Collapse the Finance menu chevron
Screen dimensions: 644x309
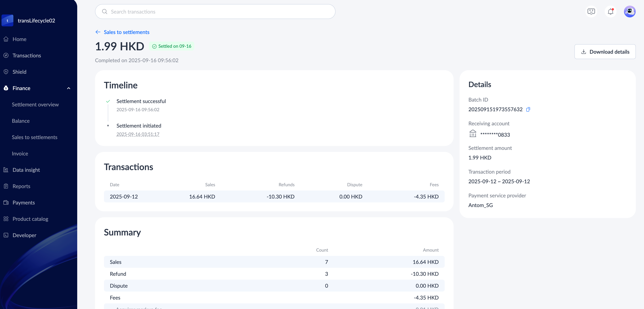click(x=69, y=88)
